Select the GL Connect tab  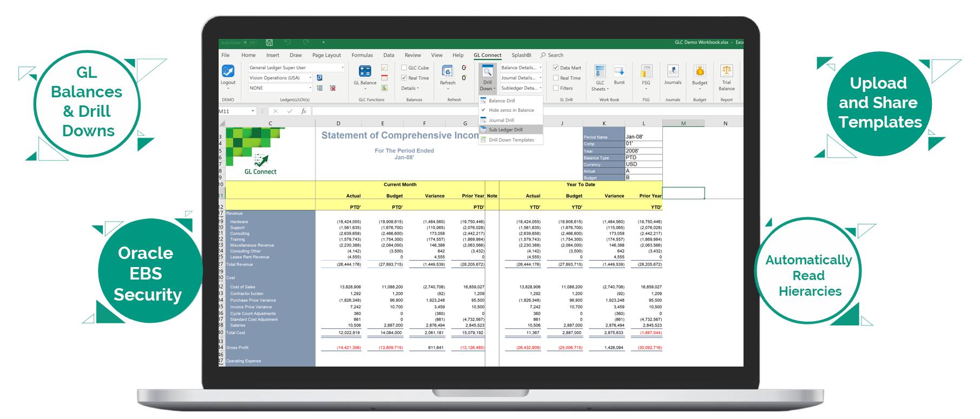point(488,55)
